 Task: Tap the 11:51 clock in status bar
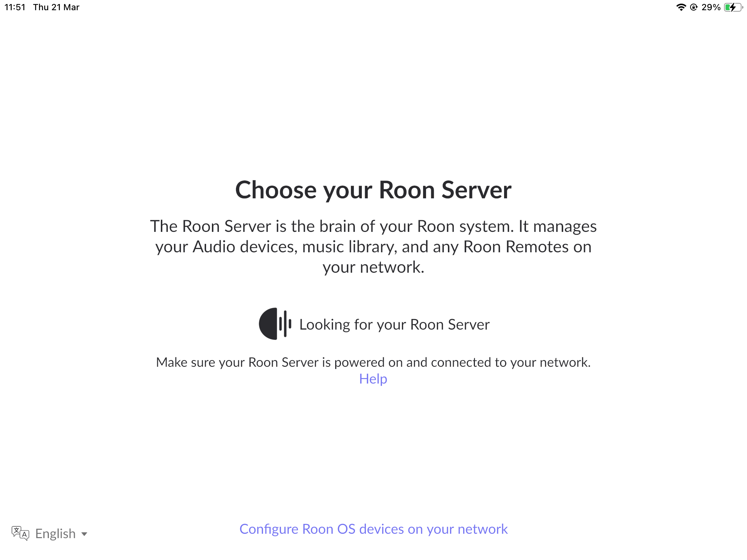point(15,7)
